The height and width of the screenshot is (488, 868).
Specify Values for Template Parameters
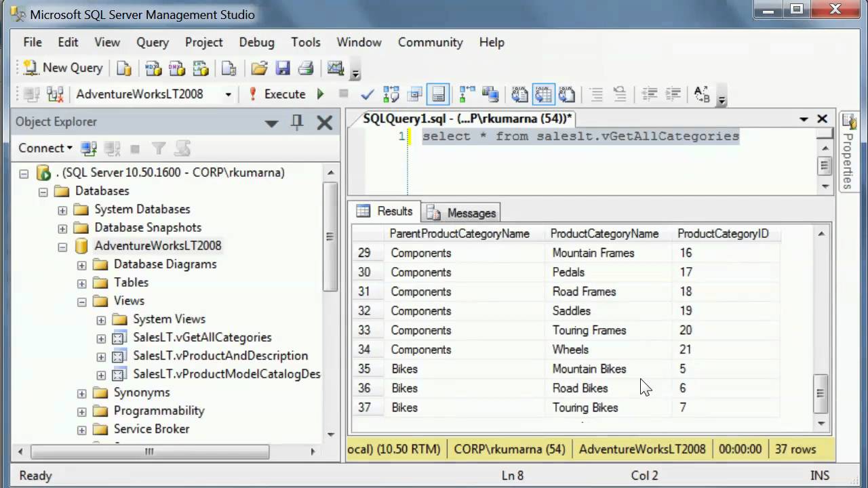(x=702, y=94)
